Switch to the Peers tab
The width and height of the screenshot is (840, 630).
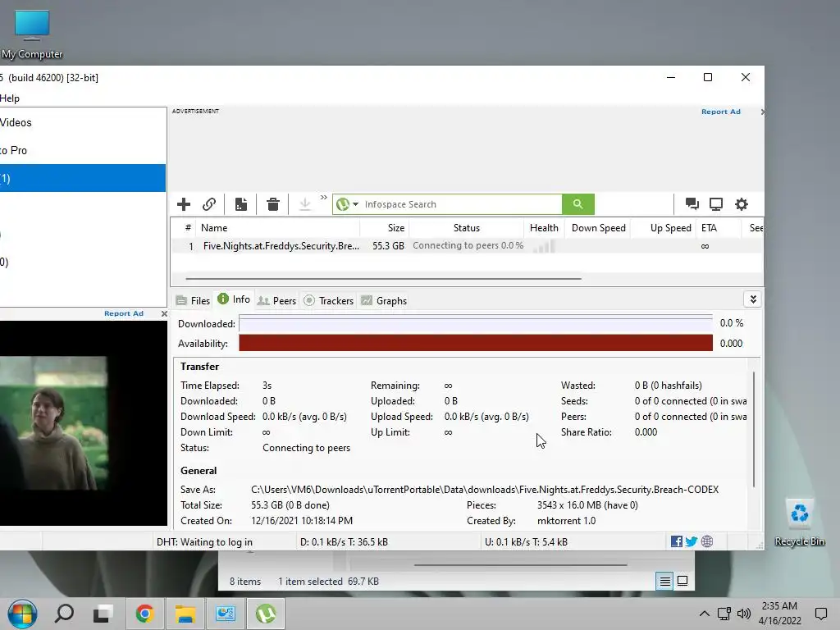[x=276, y=300]
